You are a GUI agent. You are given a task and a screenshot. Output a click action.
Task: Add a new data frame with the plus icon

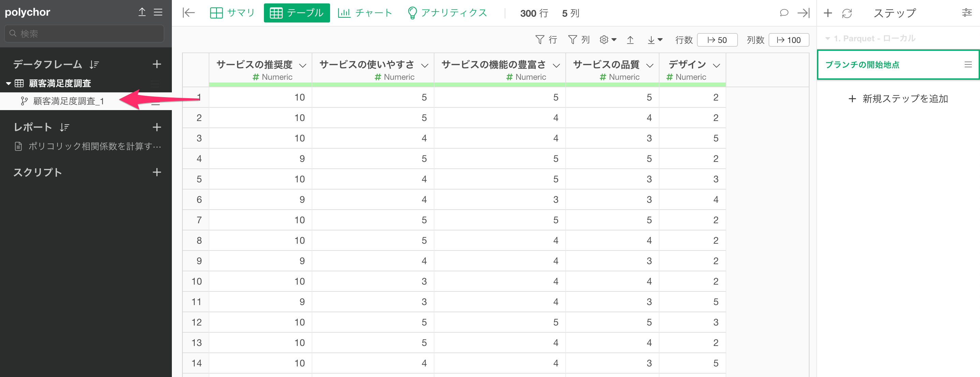tap(157, 64)
